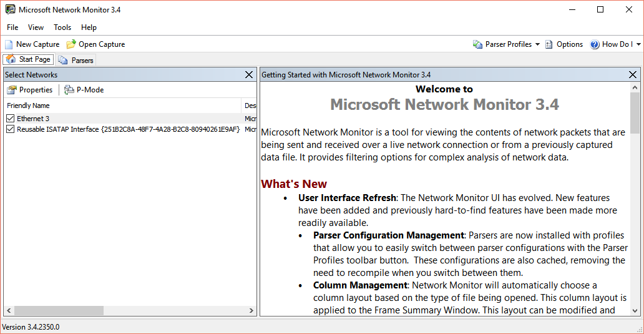The image size is (644, 334).
Task: Click the Description column header
Action: click(250, 106)
